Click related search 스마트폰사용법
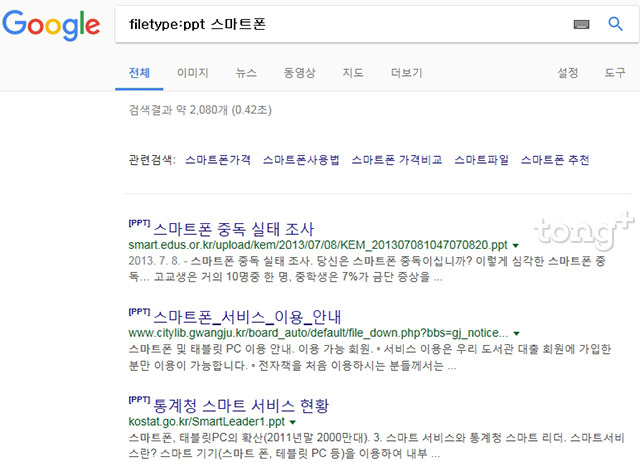 point(301,160)
